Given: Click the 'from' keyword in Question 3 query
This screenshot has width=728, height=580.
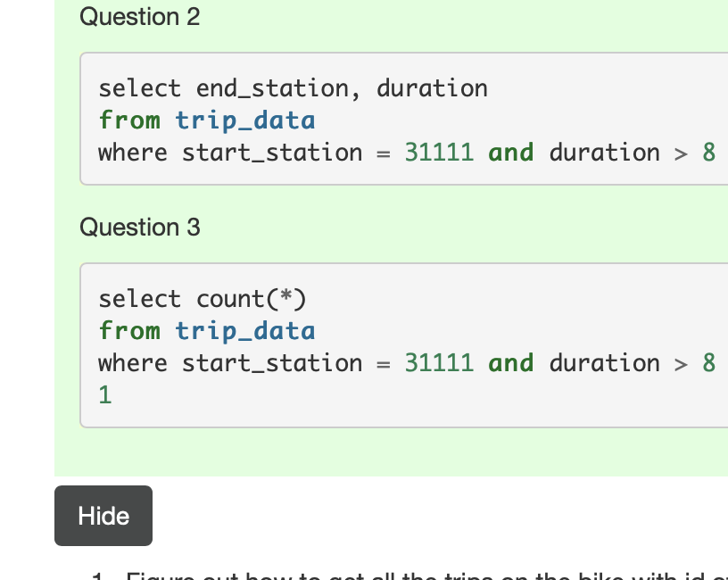Looking at the screenshot, I should 129,331.
